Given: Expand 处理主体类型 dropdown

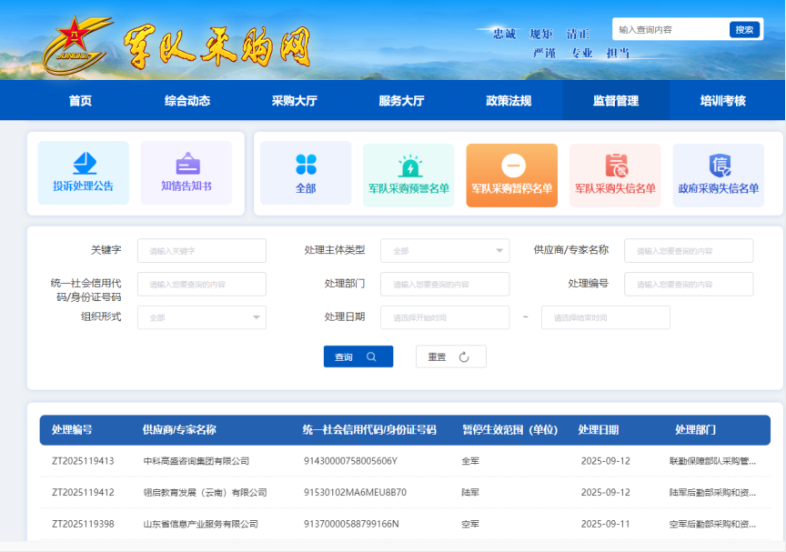Looking at the screenshot, I should [x=445, y=250].
